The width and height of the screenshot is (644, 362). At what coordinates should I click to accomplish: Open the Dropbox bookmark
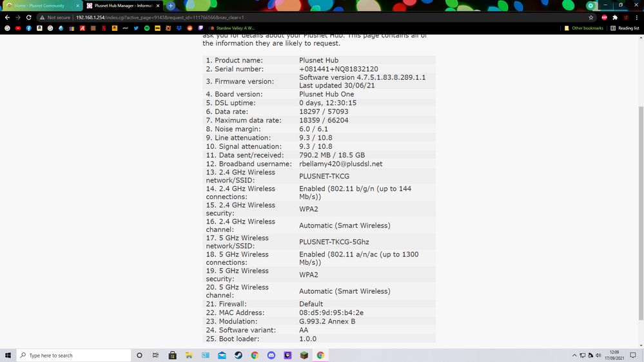(x=179, y=28)
